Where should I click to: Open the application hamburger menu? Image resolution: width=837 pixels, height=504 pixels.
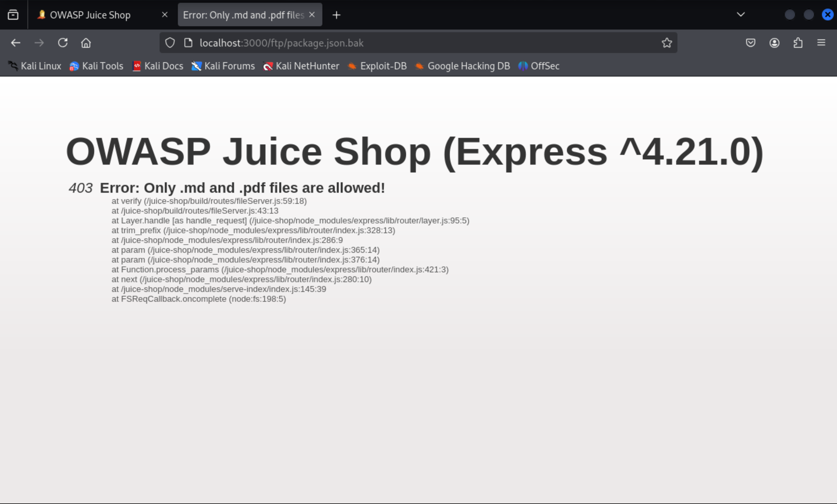click(821, 43)
